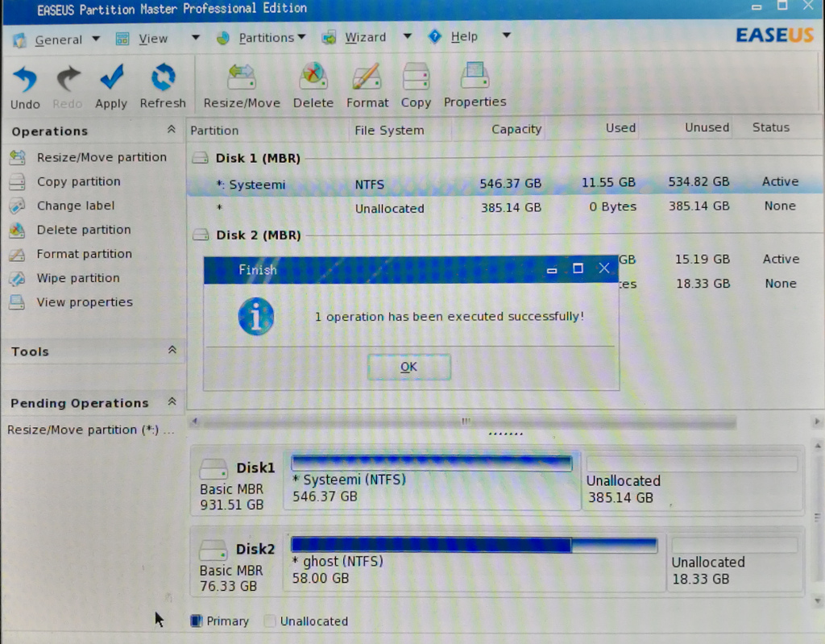
Task: Click Wipe partition sidebar icon
Action: [18, 278]
